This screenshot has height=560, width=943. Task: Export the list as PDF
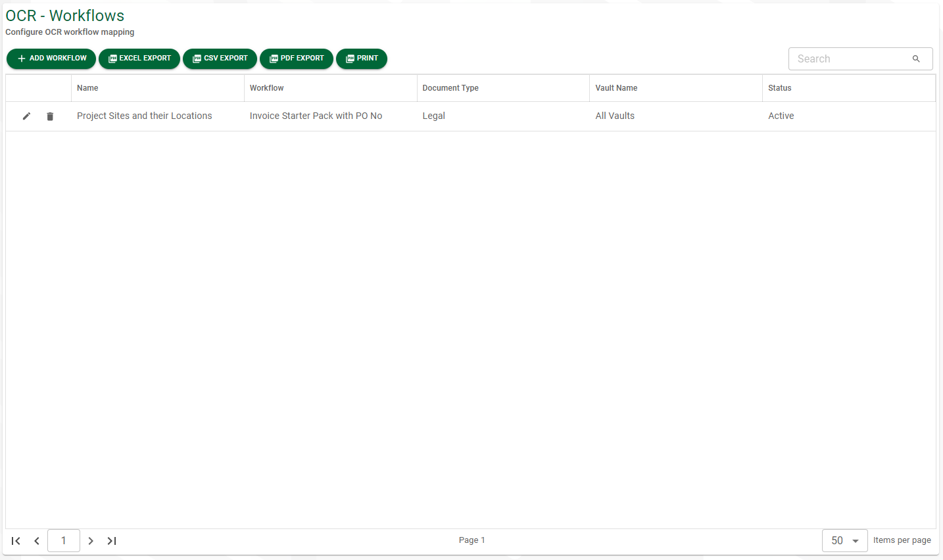coord(297,58)
